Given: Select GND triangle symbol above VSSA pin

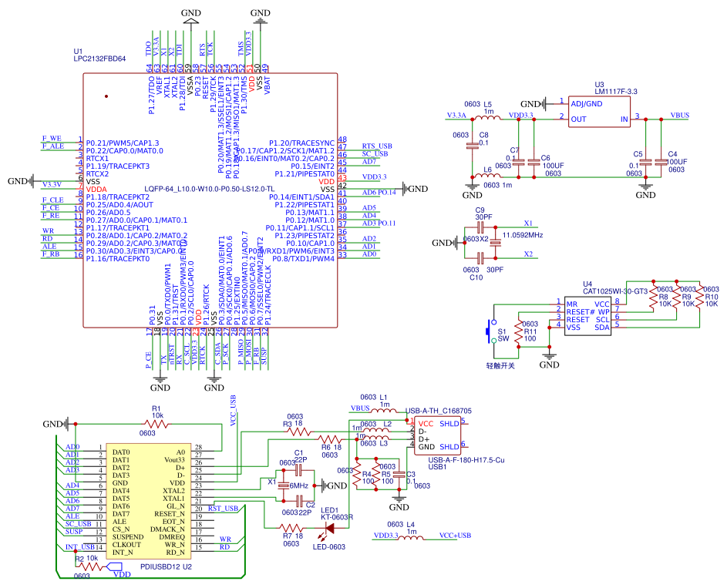Looking at the screenshot, I should pos(190,22).
